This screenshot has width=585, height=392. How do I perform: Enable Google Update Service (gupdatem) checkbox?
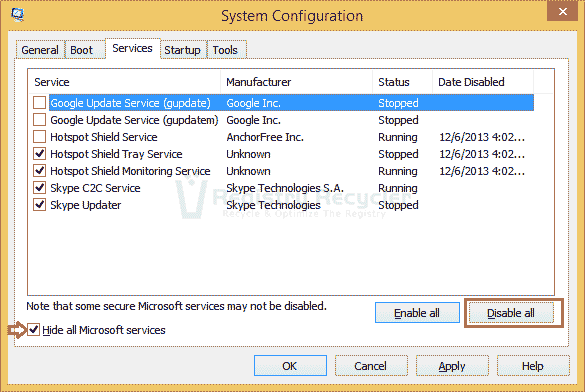click(x=40, y=120)
